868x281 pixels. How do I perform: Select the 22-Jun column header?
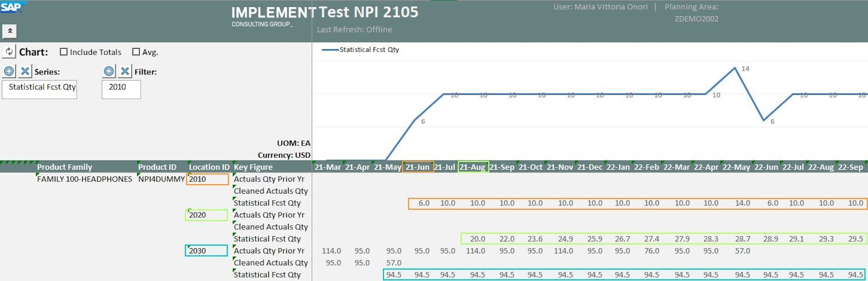tap(766, 167)
